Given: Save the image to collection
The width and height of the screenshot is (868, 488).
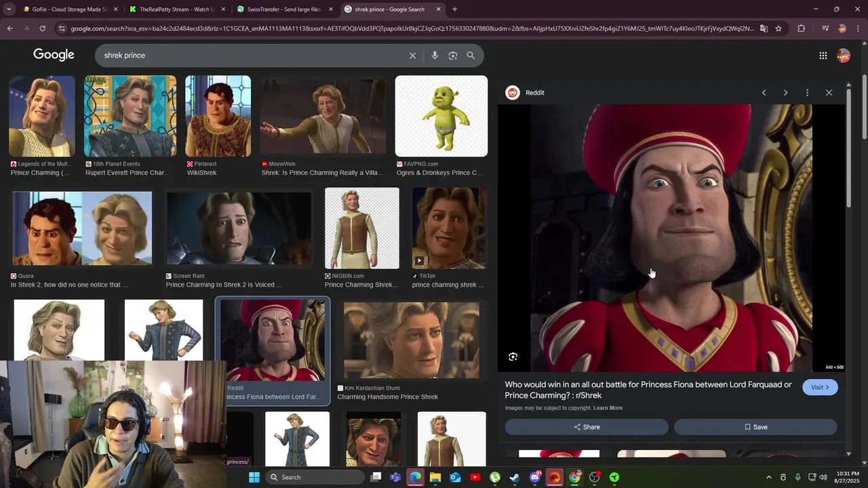Looking at the screenshot, I should (755, 427).
